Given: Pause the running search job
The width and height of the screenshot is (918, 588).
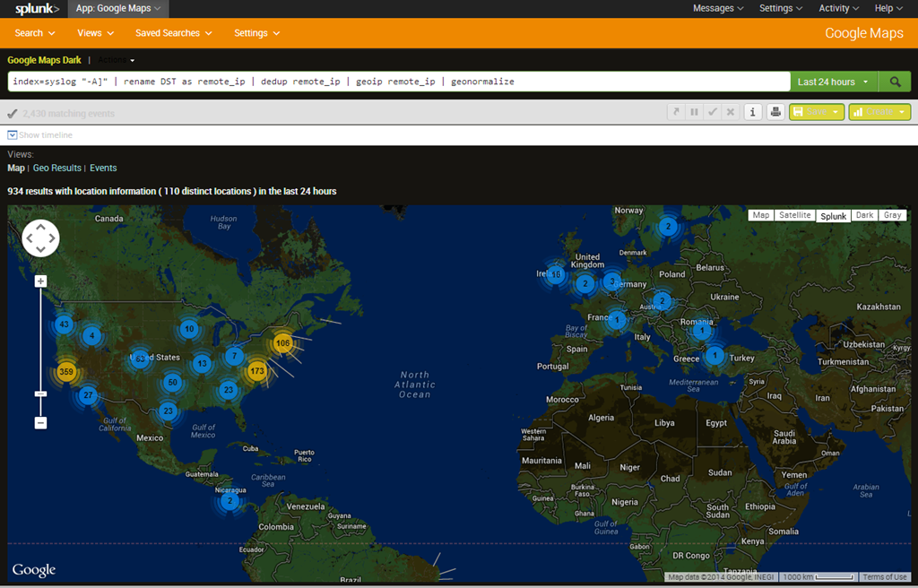Looking at the screenshot, I should [x=694, y=112].
